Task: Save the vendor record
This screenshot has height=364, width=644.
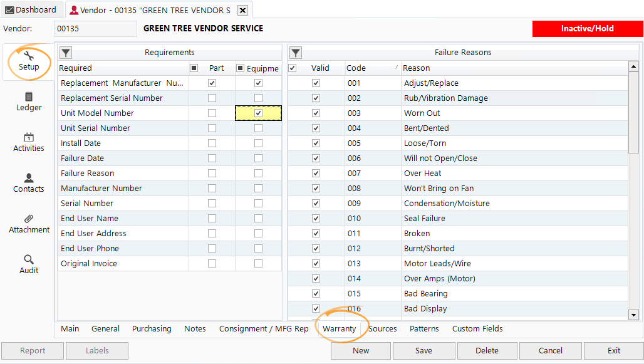Action: coord(423,351)
